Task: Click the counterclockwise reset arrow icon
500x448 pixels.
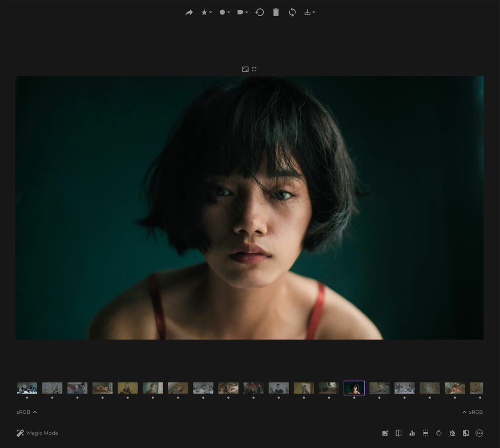Action: coord(260,12)
